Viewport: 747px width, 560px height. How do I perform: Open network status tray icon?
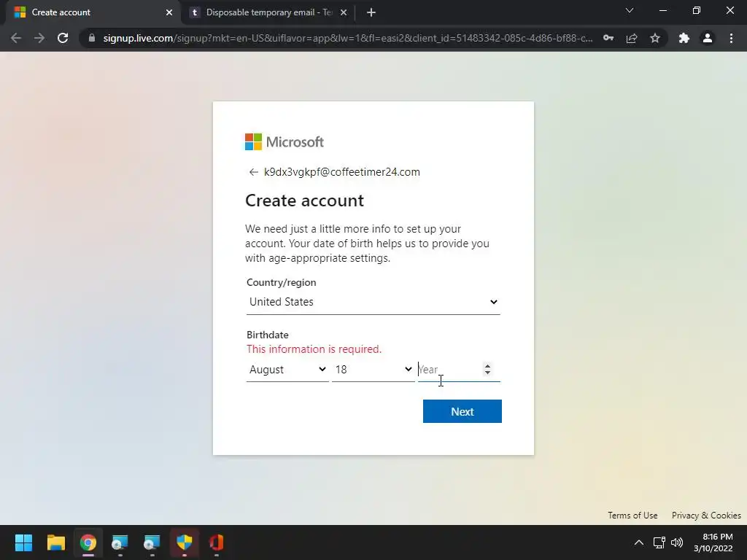tap(659, 542)
